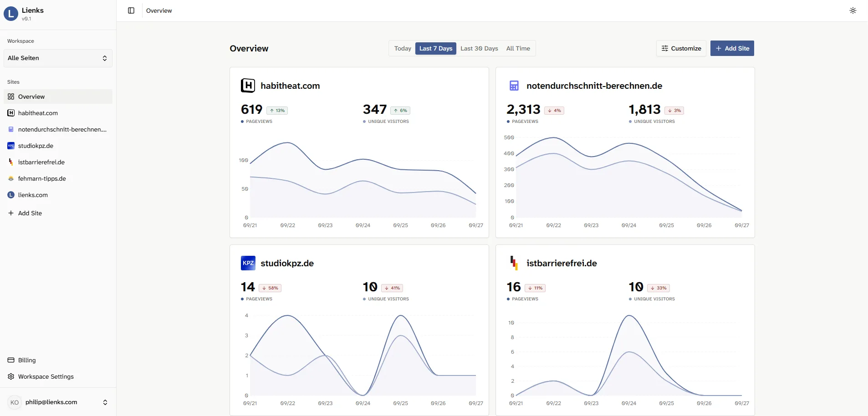
Task: Click the 16 pageviews value on istbarrierefrei.de
Action: point(514,287)
